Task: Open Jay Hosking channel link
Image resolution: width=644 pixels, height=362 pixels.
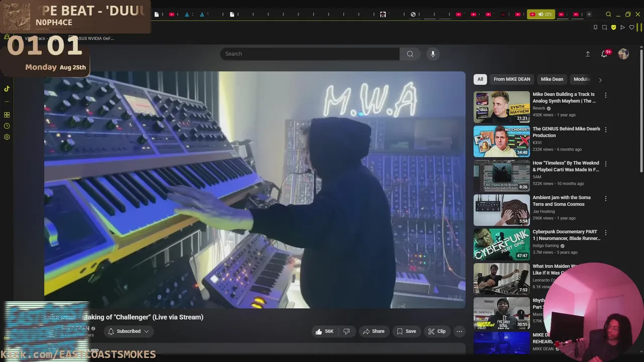Action: pyautogui.click(x=544, y=212)
